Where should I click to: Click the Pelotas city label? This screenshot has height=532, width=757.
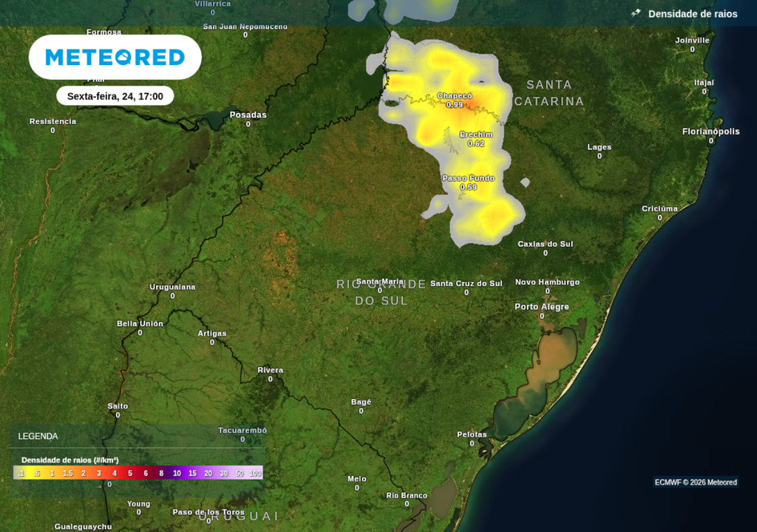point(472,434)
